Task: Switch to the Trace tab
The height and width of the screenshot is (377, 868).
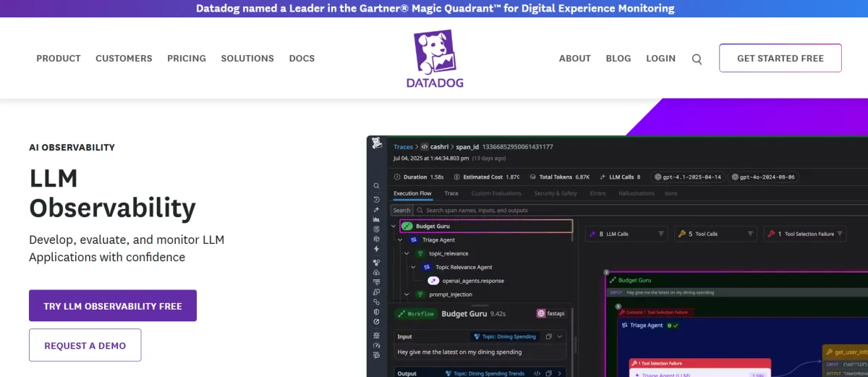Action: coord(451,193)
